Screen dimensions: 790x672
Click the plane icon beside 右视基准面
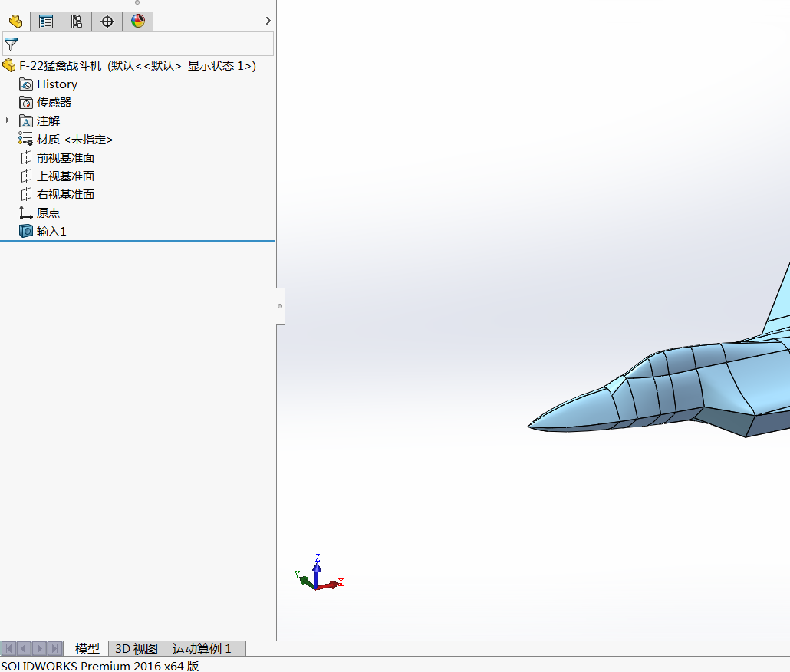coord(26,194)
